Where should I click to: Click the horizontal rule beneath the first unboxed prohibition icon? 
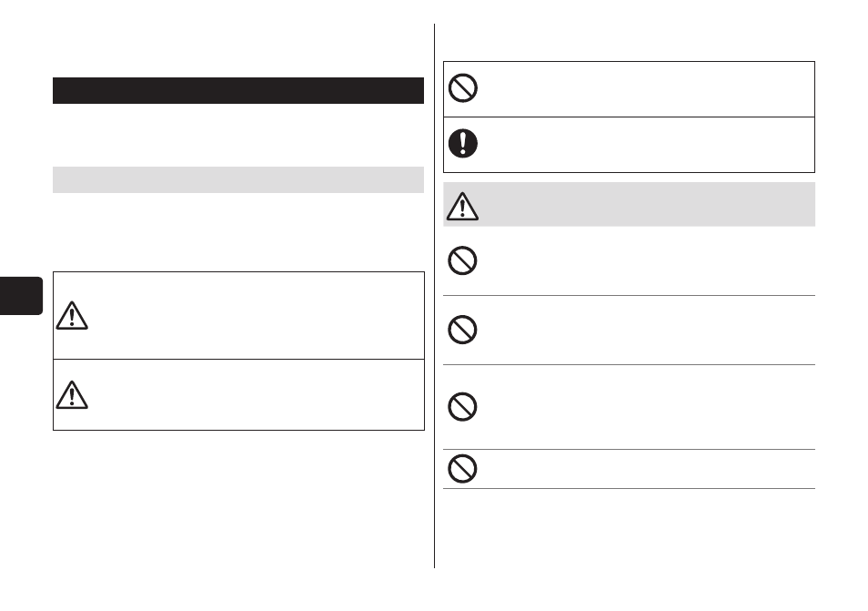click(629, 295)
